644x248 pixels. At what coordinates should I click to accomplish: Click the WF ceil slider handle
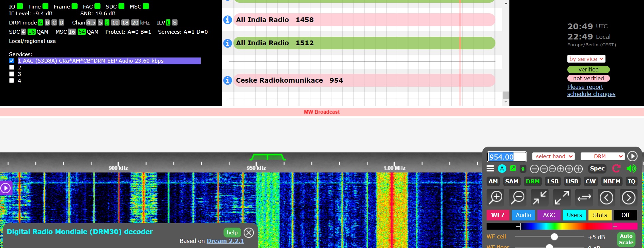point(554,237)
